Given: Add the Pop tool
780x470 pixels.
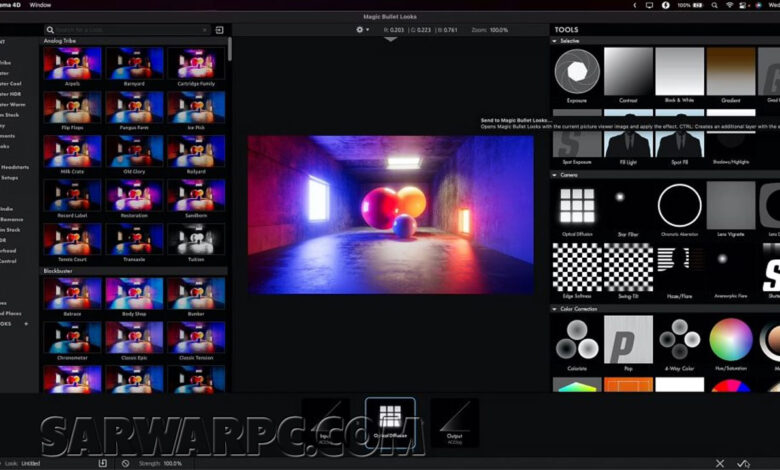Looking at the screenshot, I should pos(628,340).
